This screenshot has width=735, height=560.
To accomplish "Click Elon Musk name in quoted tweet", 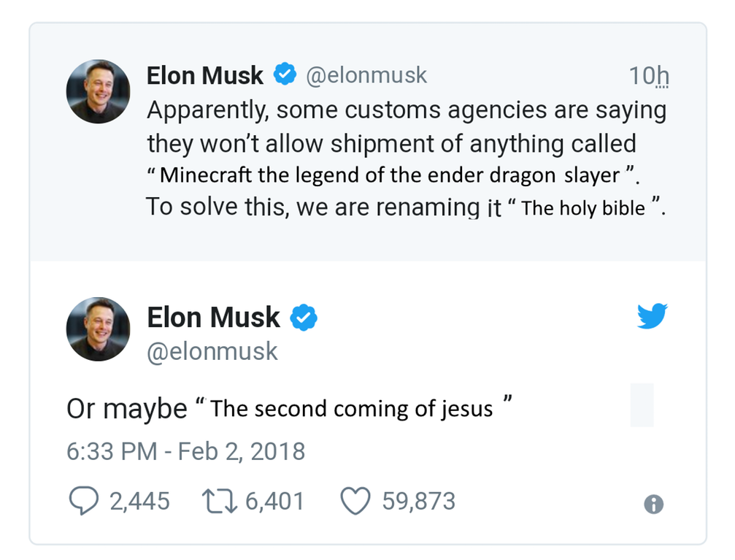I will pyautogui.click(x=205, y=75).
